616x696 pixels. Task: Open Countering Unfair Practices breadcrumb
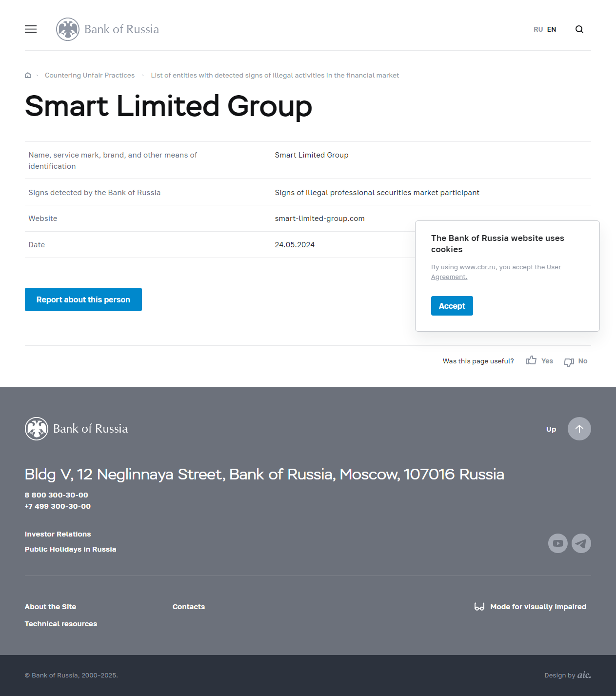pos(90,75)
